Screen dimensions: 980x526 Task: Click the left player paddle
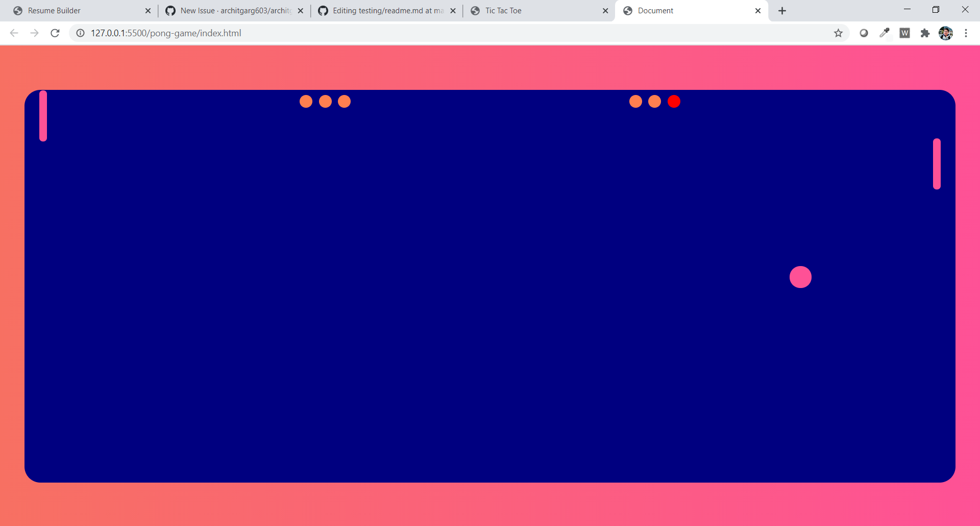coord(43,115)
